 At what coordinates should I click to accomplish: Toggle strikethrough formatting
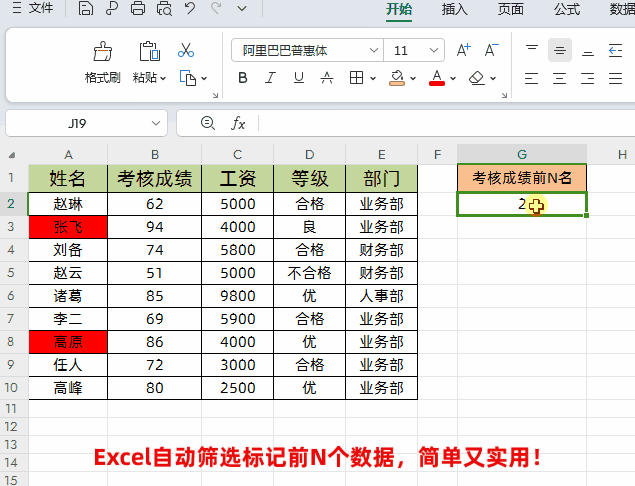[x=327, y=78]
